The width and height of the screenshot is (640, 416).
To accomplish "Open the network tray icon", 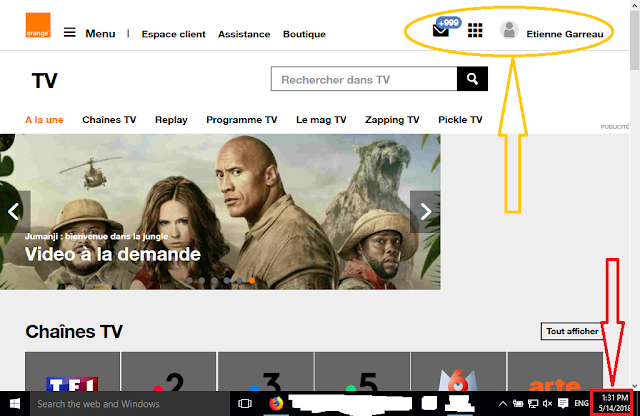I will pos(533,404).
